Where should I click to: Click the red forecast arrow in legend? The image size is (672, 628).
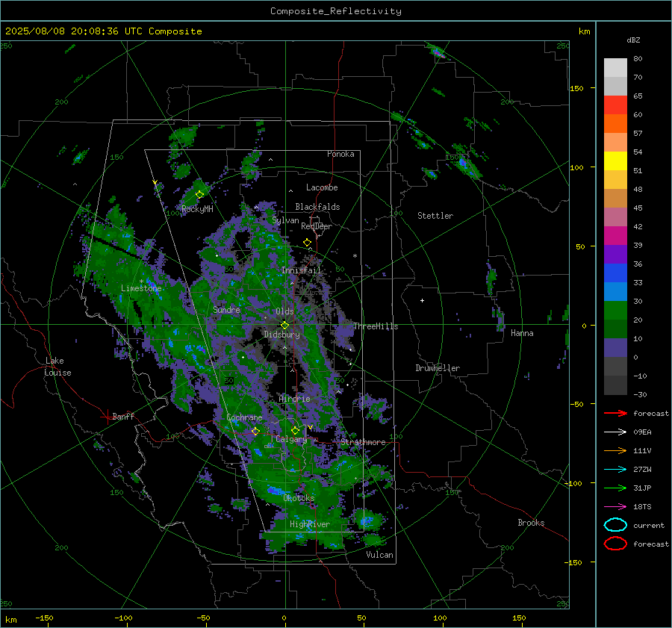pyautogui.click(x=615, y=413)
